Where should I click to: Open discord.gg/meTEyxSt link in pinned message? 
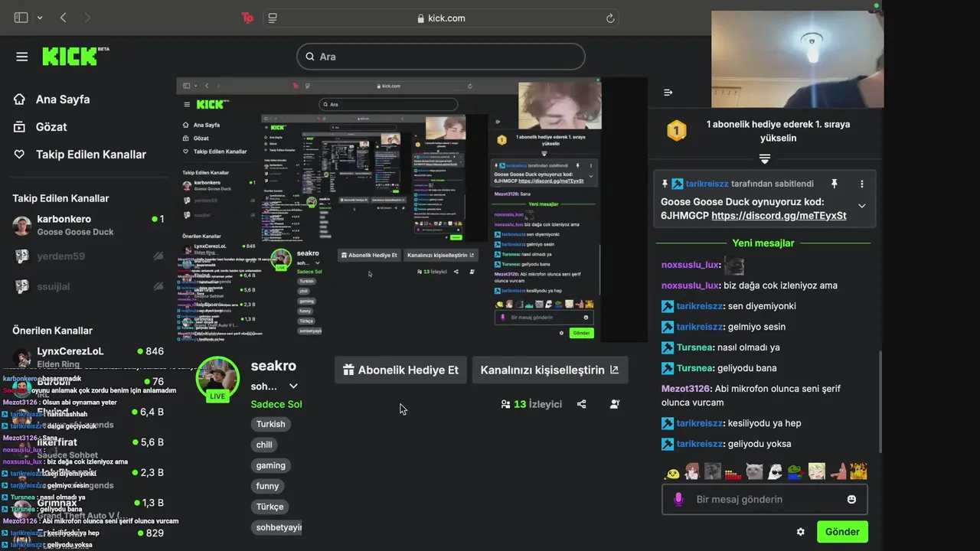tap(779, 216)
